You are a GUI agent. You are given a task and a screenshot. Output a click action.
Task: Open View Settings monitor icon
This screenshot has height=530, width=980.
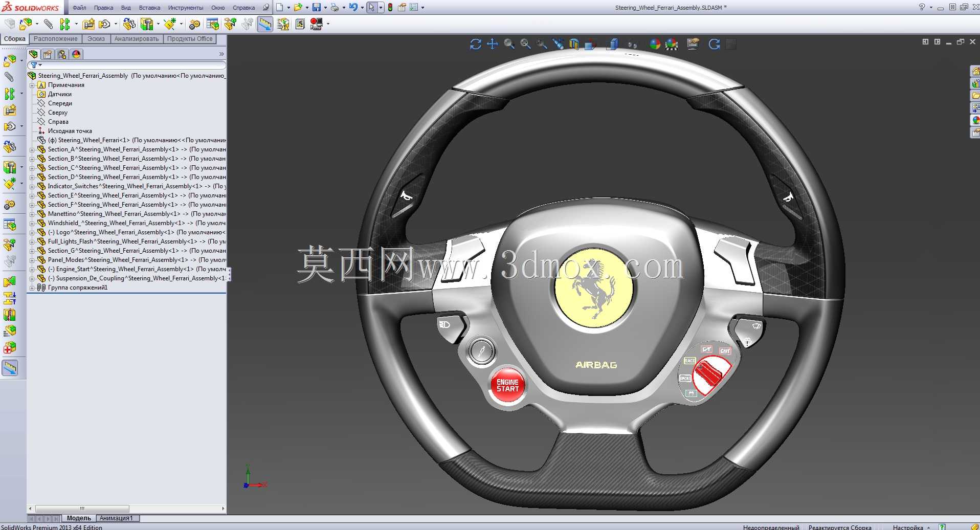(x=693, y=44)
